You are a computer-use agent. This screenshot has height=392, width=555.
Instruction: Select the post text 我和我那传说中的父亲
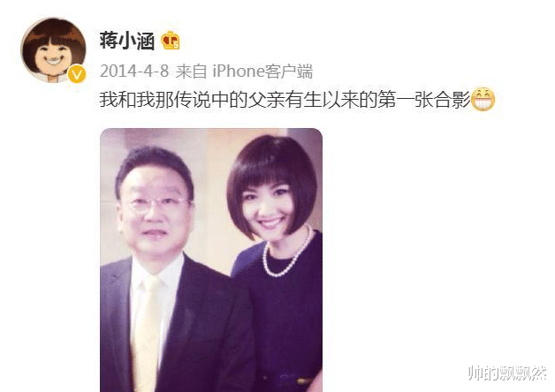pos(192,100)
